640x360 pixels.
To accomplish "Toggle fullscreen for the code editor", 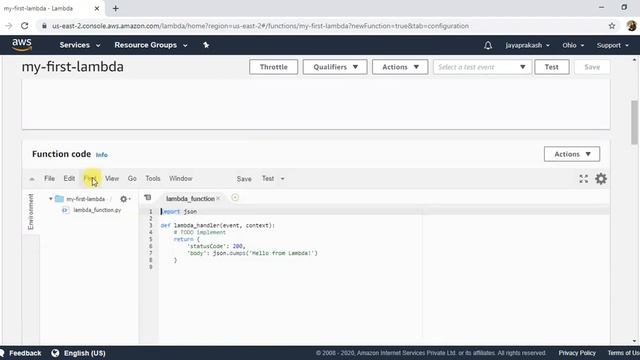I will tap(584, 179).
